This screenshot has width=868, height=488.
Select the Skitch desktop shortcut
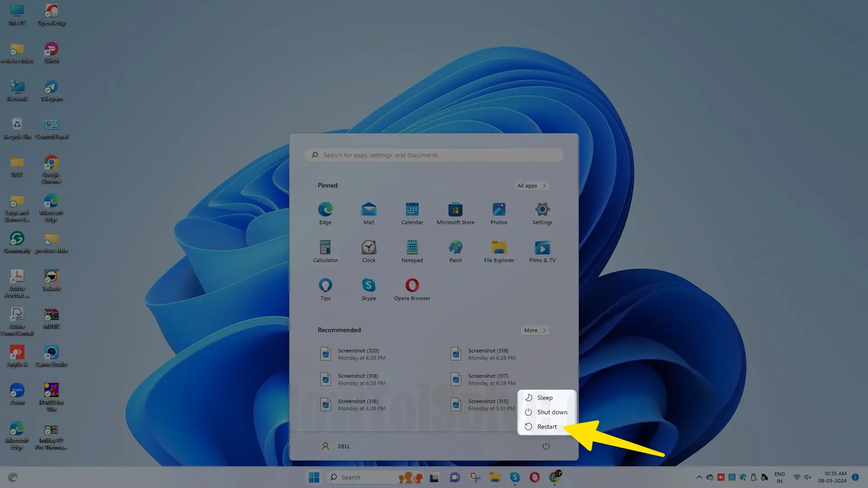(x=51, y=53)
